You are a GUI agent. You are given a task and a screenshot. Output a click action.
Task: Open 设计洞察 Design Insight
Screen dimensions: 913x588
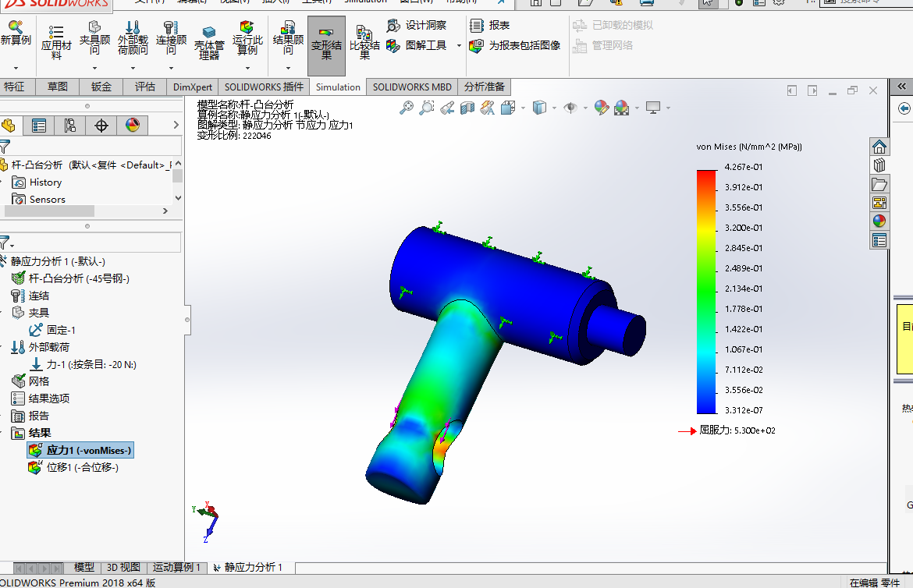(417, 25)
